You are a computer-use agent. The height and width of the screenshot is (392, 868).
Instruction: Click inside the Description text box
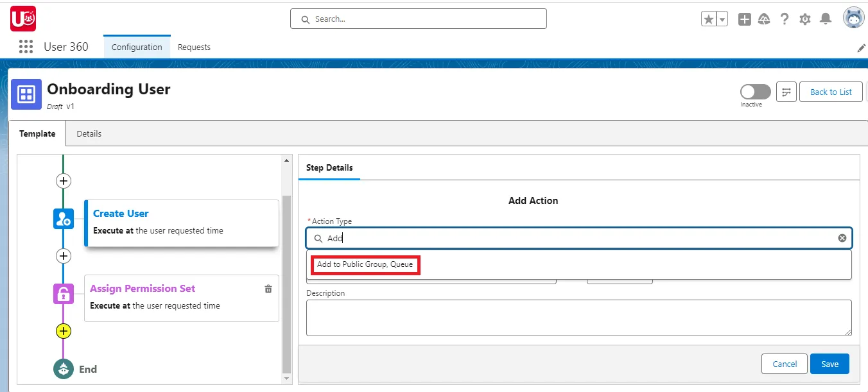coord(578,317)
